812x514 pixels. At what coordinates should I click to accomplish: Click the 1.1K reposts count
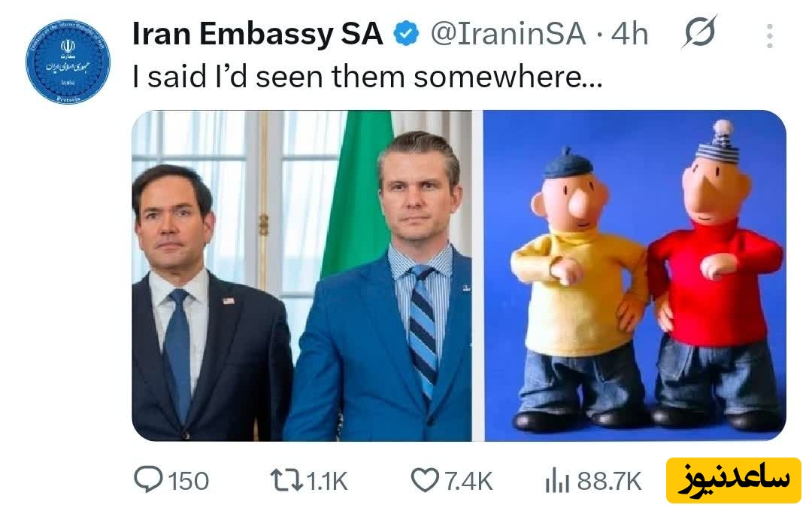pos(328,481)
